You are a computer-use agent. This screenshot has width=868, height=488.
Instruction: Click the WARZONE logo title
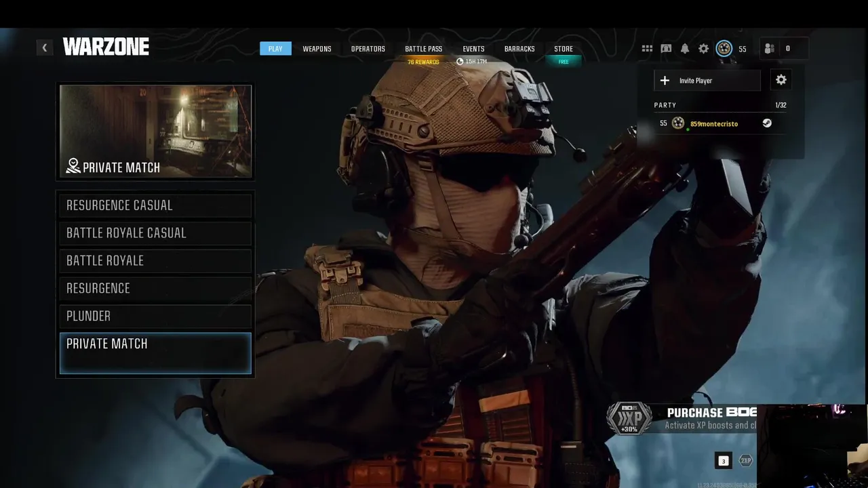click(x=106, y=47)
